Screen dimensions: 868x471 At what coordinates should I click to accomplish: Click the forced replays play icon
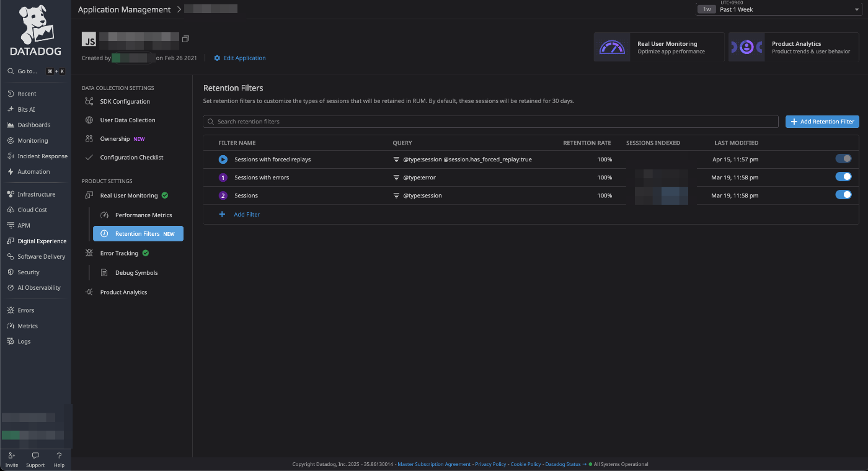coord(223,159)
